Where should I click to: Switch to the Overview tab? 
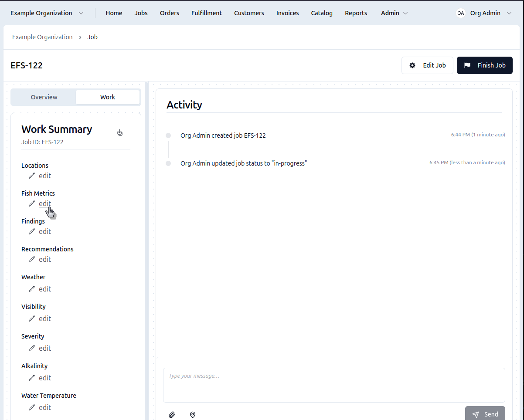click(x=44, y=97)
